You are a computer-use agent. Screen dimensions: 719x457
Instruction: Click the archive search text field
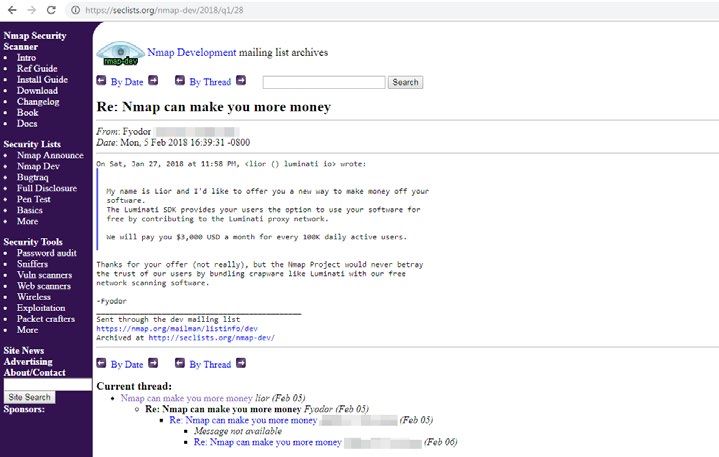click(x=324, y=83)
